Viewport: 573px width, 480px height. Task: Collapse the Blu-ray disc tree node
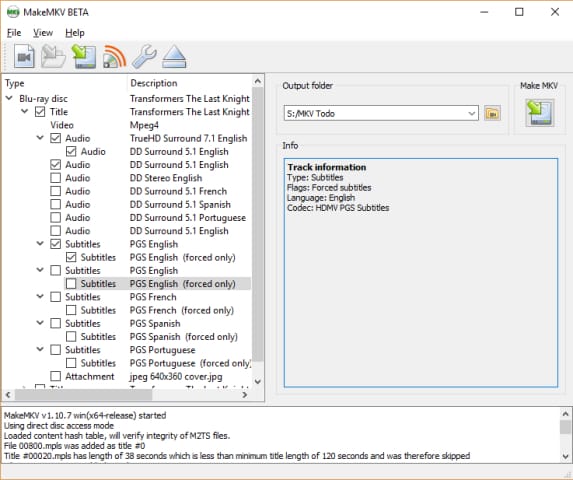(10, 98)
